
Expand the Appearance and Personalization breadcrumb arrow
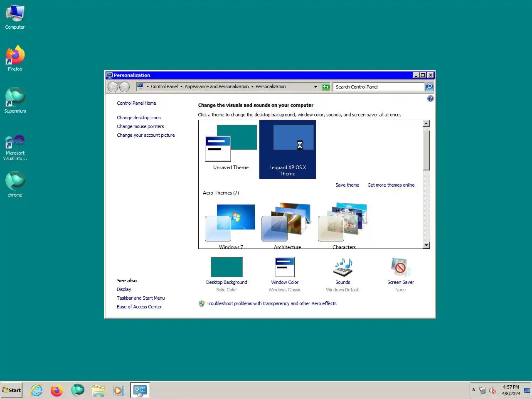tap(252, 86)
